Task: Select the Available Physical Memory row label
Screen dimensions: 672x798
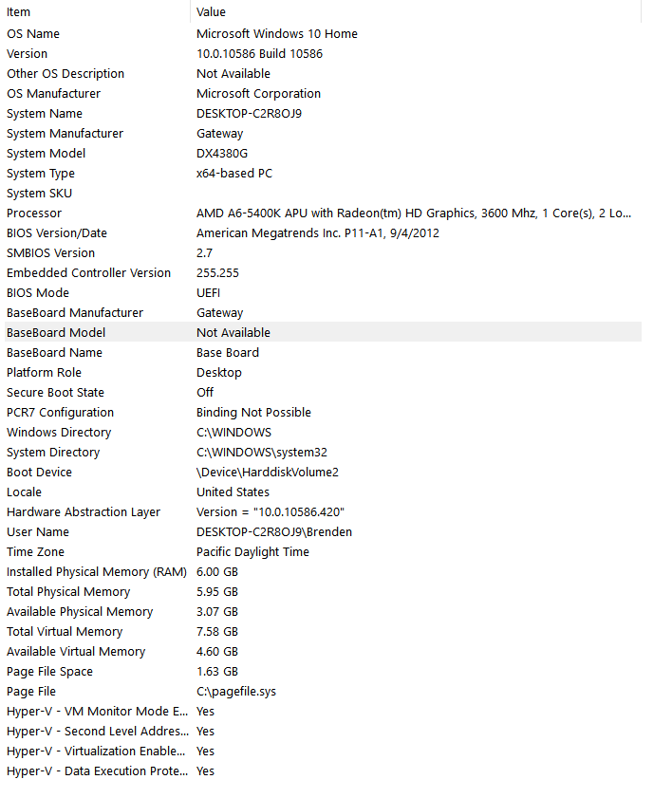Action: click(80, 612)
